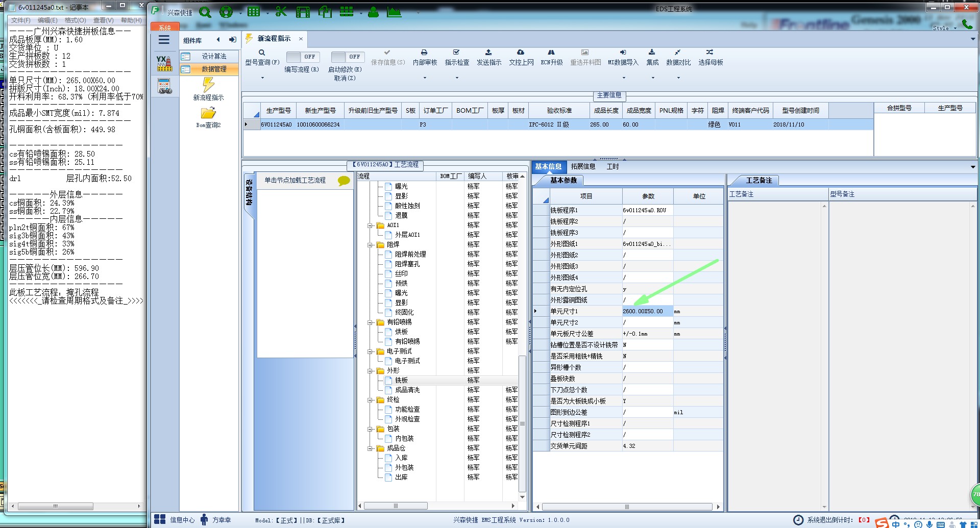980x528 pixels.
Task: Click the green magnifier search icon in top bar
Action: (x=205, y=12)
